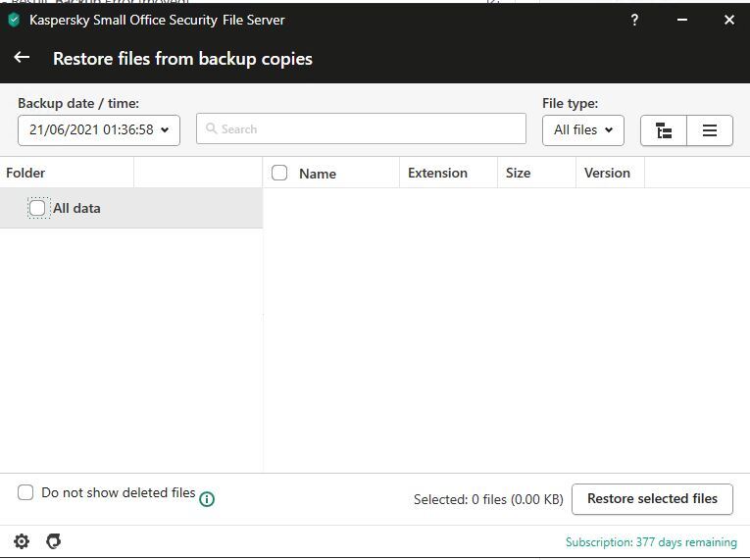This screenshot has width=750, height=560.
Task: Go back using the left arrow
Action: tap(22, 58)
